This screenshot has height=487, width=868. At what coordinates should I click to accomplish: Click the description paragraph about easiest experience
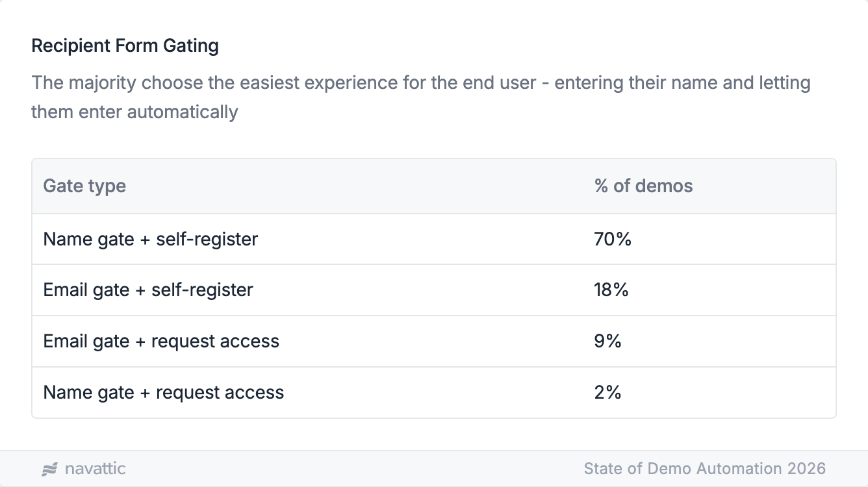(x=421, y=84)
